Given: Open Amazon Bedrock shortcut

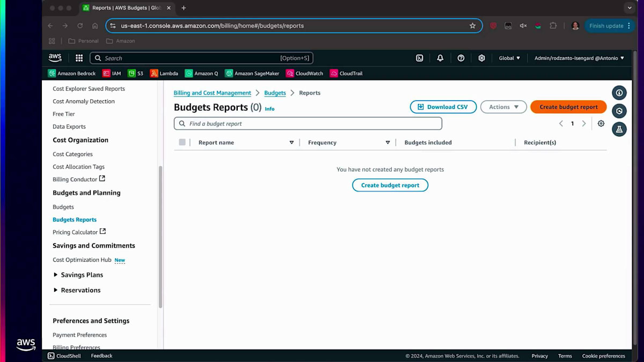Looking at the screenshot, I should tap(72, 73).
